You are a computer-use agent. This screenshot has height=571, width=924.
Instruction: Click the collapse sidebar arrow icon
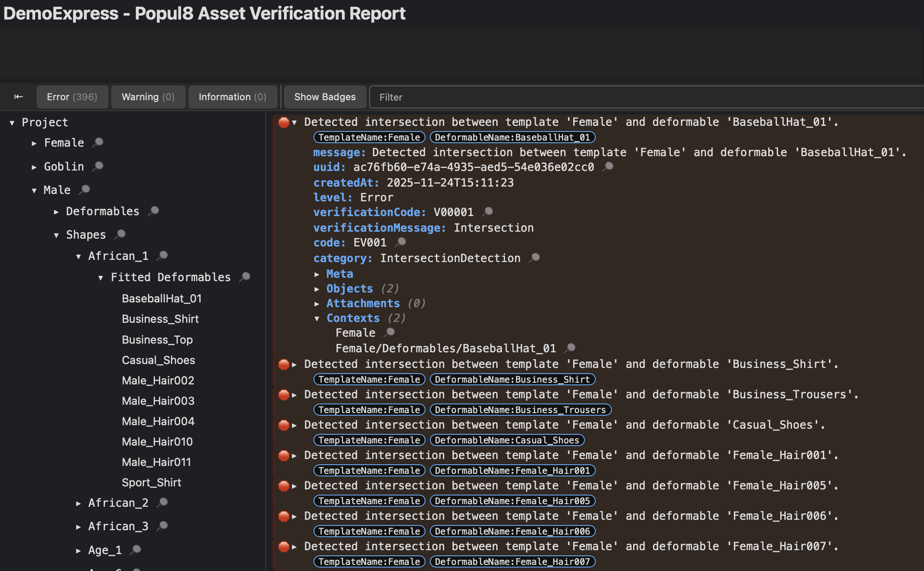[18, 97]
